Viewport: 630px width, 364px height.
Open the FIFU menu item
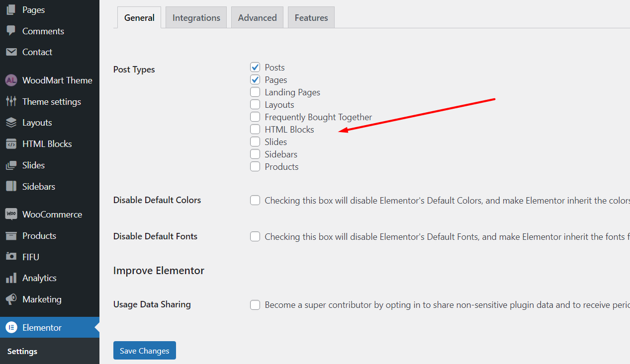pyautogui.click(x=50, y=257)
